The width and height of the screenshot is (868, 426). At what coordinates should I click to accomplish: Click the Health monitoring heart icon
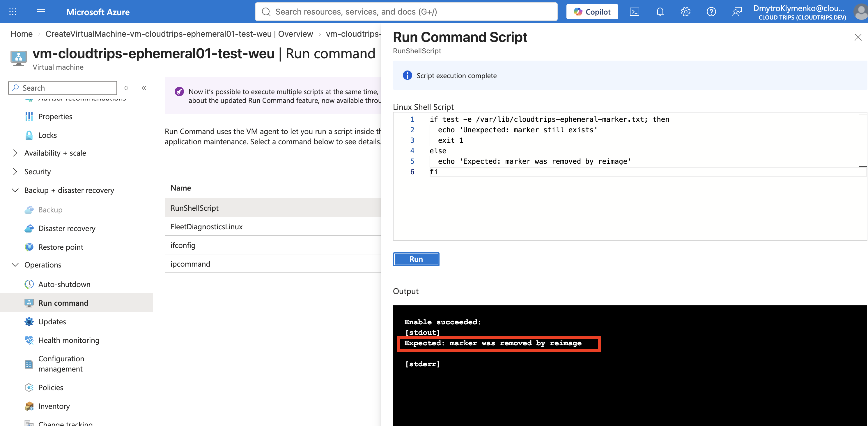[29, 340]
